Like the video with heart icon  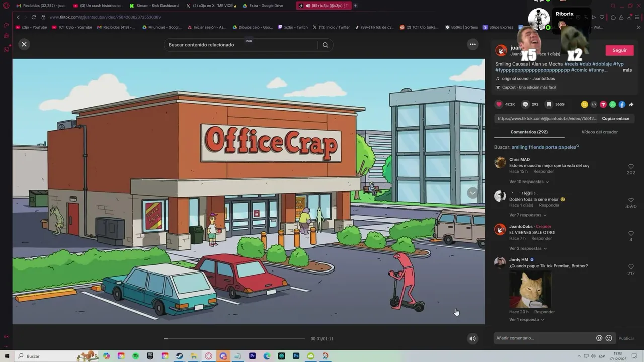[x=499, y=104]
